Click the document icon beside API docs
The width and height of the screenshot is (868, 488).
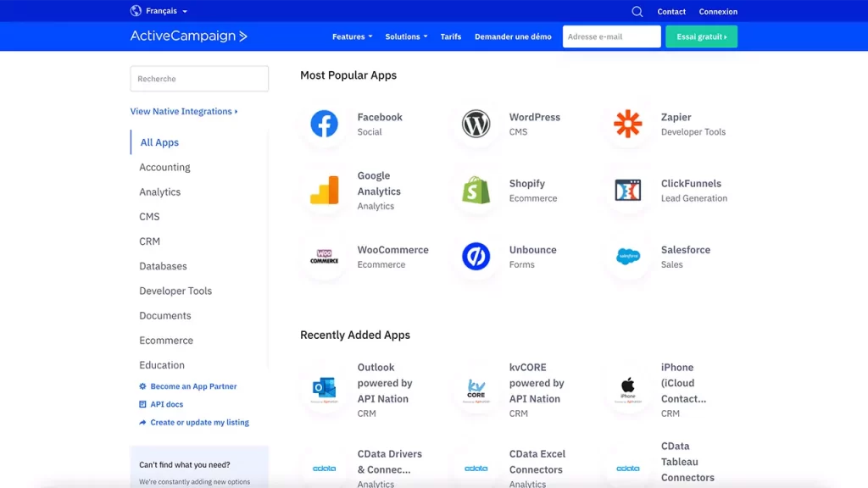142,404
